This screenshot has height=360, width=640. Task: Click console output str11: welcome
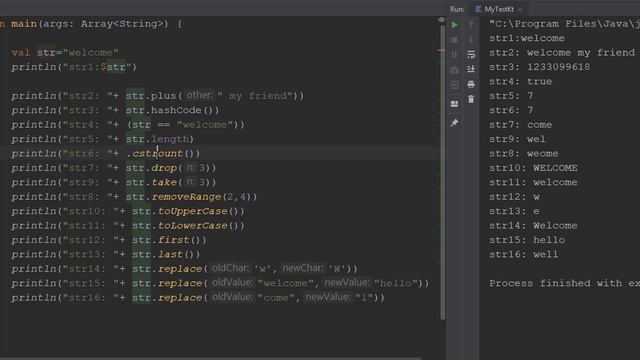tap(533, 182)
